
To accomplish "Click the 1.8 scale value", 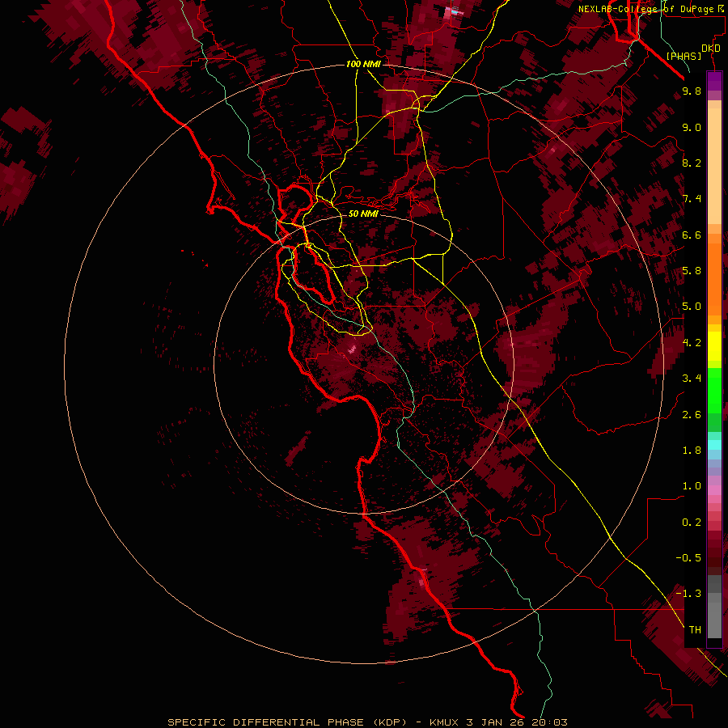I will [692, 451].
